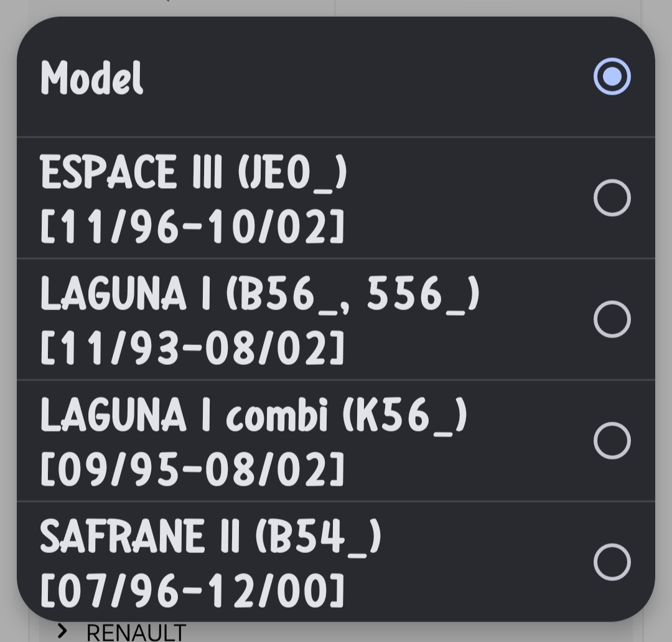Click the selected Model header radio button
The width and height of the screenshot is (672, 642).
[x=613, y=77]
